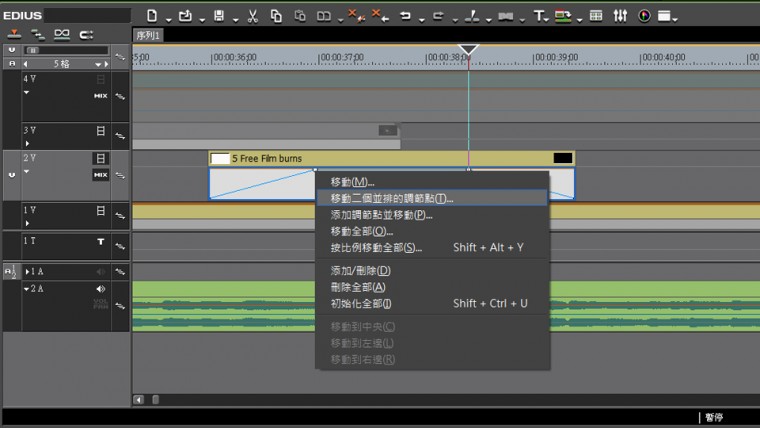This screenshot has height=428, width=760.
Task: Toggle the MIX button on track 2 V
Action: [x=100, y=175]
